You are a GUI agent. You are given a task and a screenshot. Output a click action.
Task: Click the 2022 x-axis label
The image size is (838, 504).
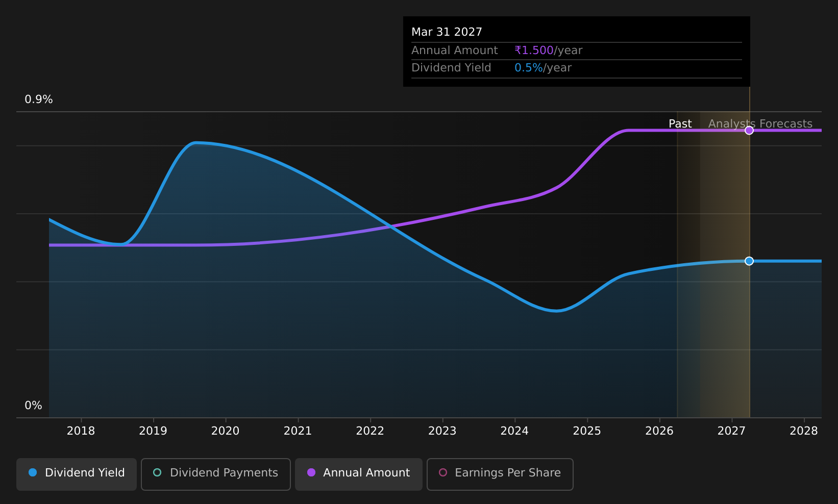tap(370, 431)
